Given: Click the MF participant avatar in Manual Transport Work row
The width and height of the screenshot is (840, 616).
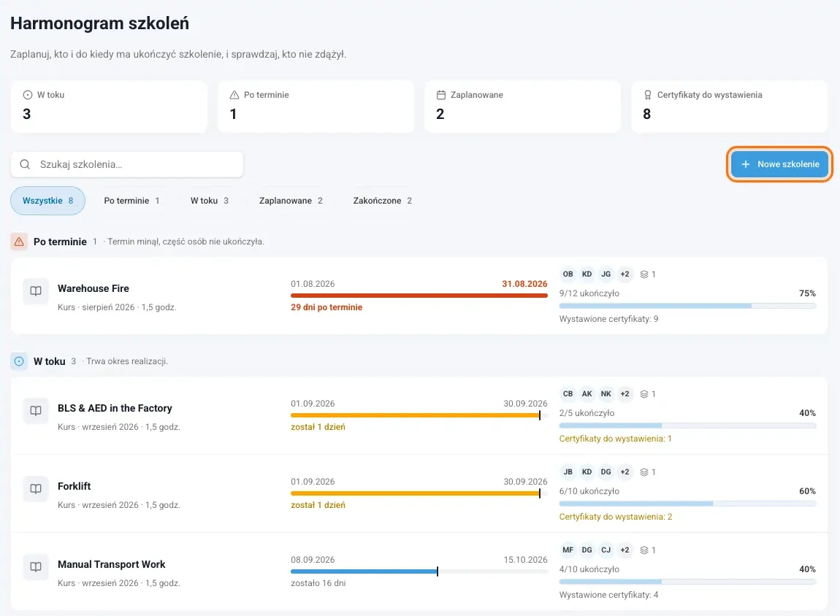Looking at the screenshot, I should tap(568, 550).
